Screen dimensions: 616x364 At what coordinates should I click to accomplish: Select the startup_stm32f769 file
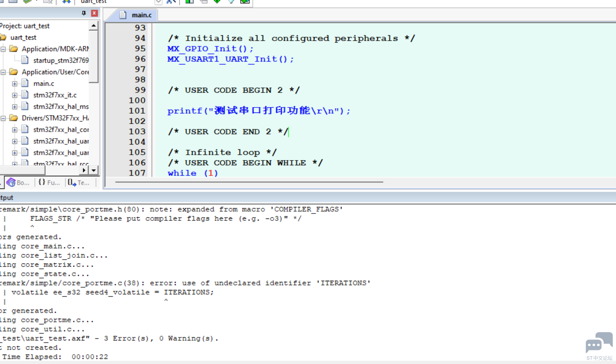pyautogui.click(x=61, y=60)
